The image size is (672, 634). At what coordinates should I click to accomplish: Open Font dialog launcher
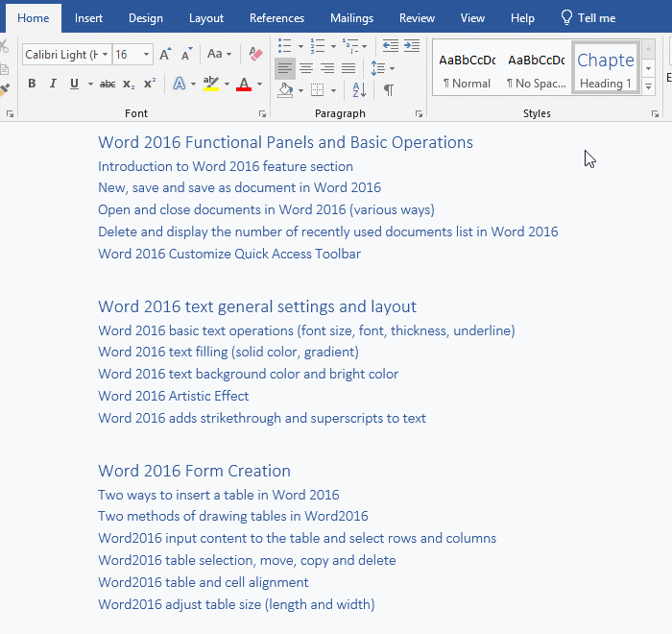(x=262, y=113)
